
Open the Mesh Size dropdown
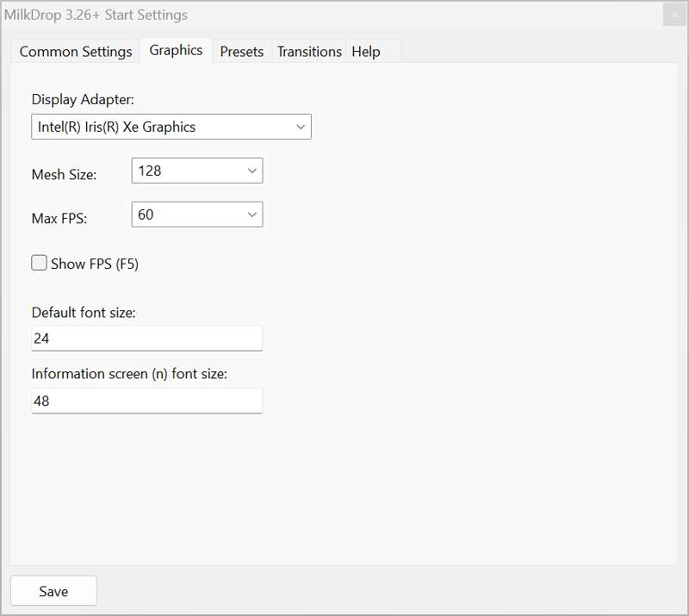(x=197, y=171)
